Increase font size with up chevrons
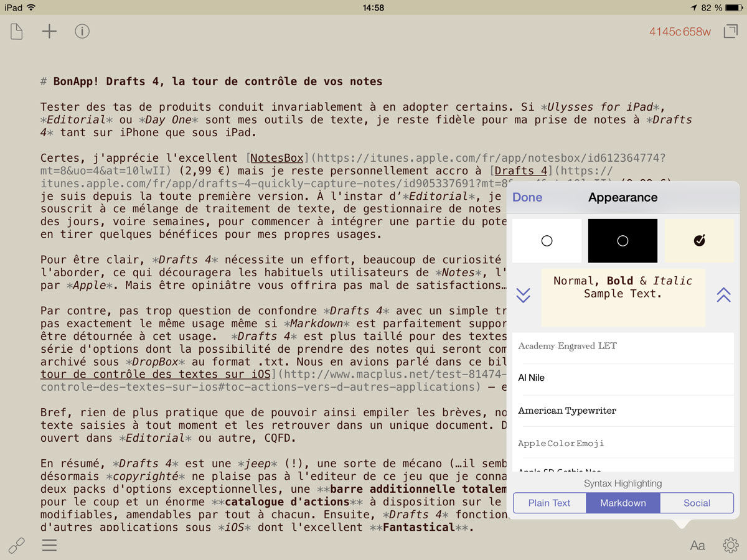The height and width of the screenshot is (560, 747). coord(723,295)
